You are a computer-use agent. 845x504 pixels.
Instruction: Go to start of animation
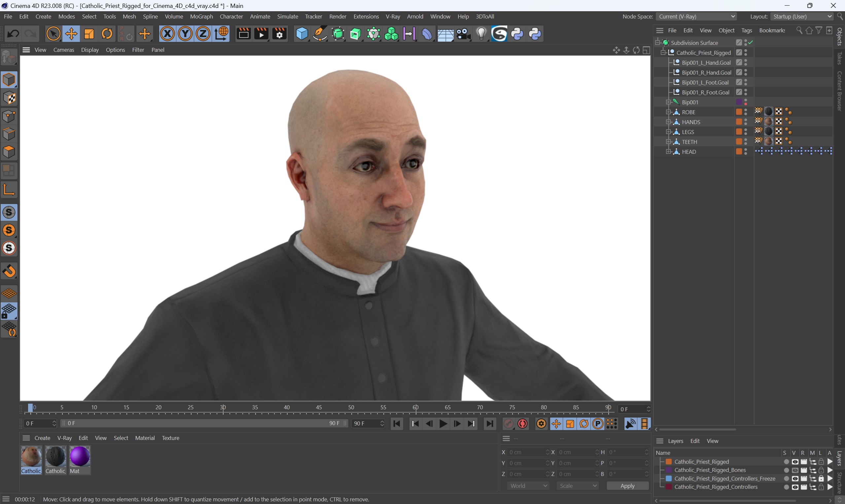(x=397, y=424)
